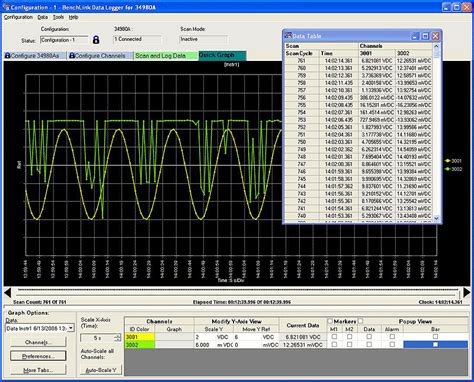Click the 3002 legend marker beside the graph
Viewport: 474px width, 382px height.
(x=448, y=169)
